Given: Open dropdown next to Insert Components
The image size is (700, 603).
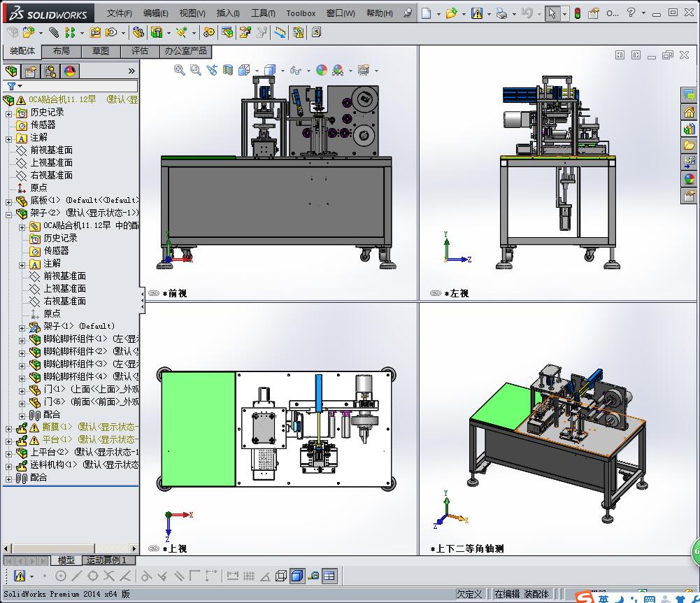Looking at the screenshot, I should tap(41, 33).
